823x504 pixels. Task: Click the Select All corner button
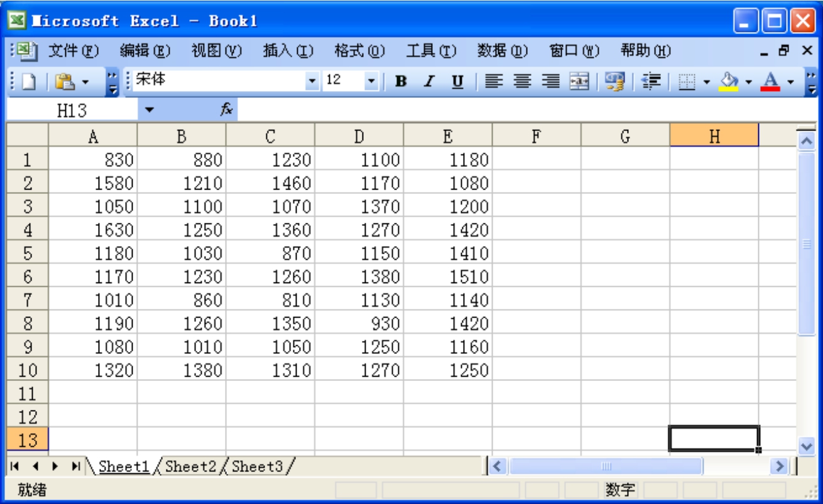28,136
